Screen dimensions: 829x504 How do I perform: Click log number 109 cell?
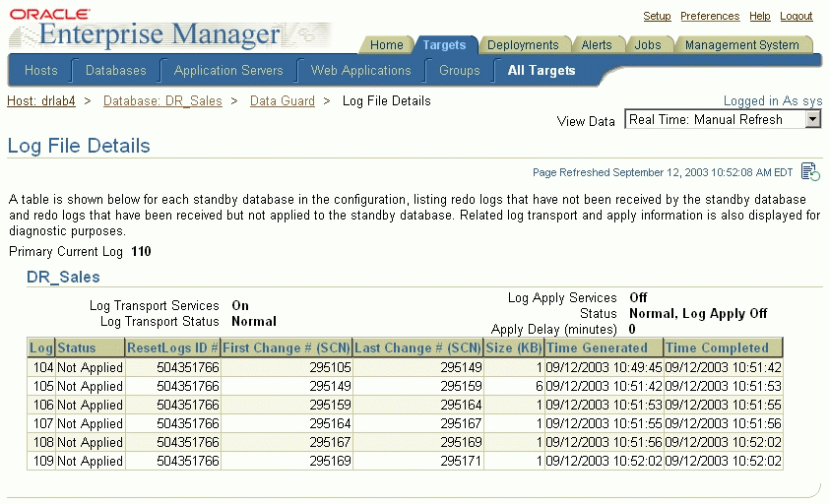[42, 461]
